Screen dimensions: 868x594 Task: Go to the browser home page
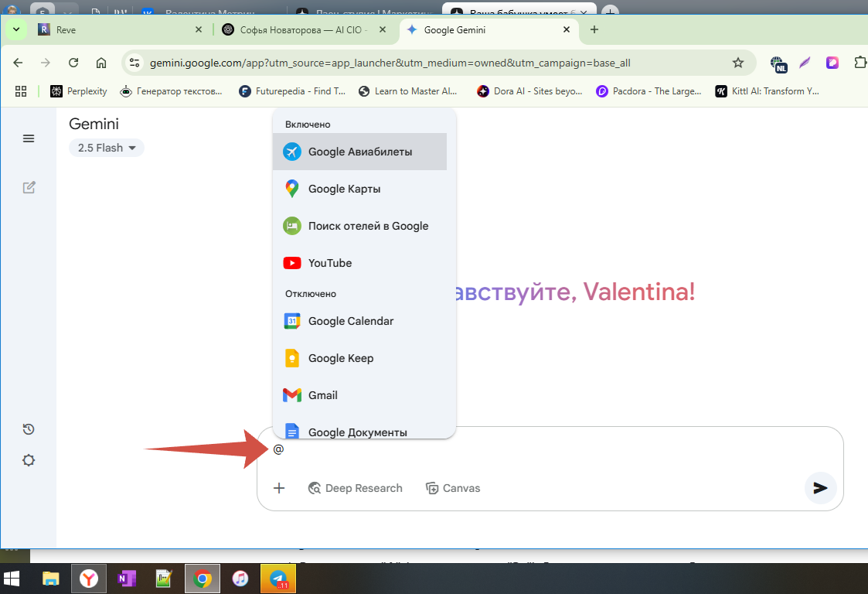click(x=100, y=63)
